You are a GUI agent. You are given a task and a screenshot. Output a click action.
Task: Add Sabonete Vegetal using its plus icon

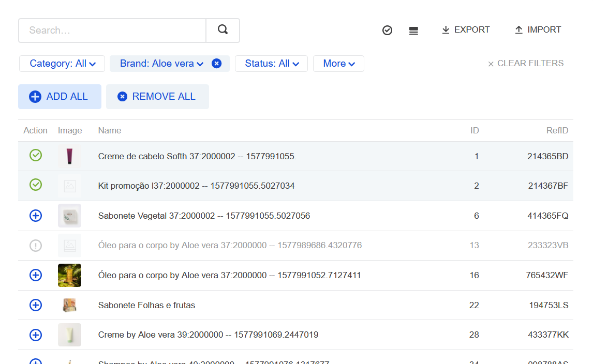[35, 216]
